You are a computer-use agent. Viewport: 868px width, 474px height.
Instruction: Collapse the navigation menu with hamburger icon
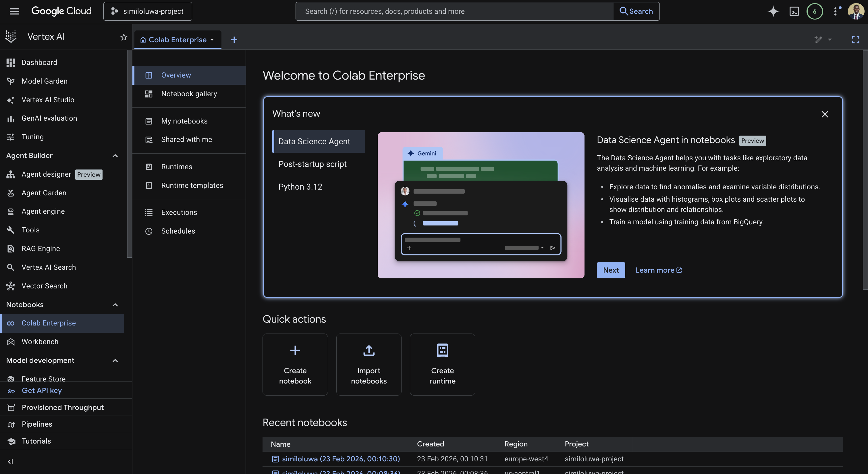(x=14, y=11)
